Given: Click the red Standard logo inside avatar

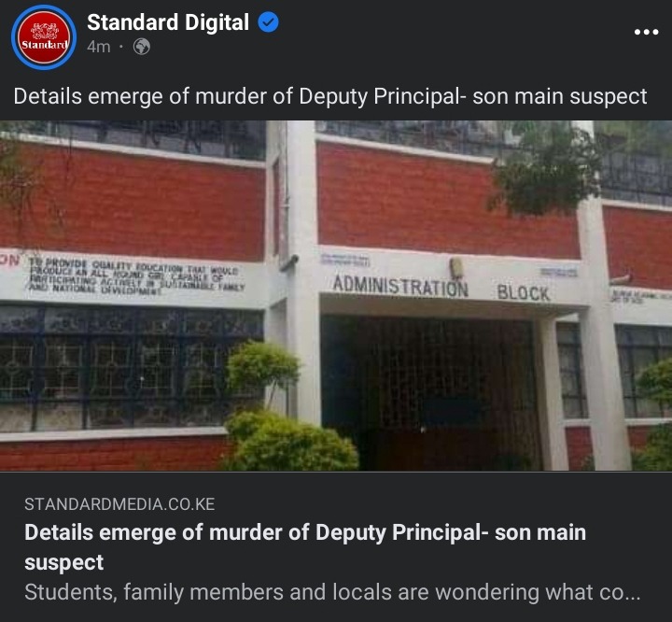Looking at the screenshot, I should (44, 37).
